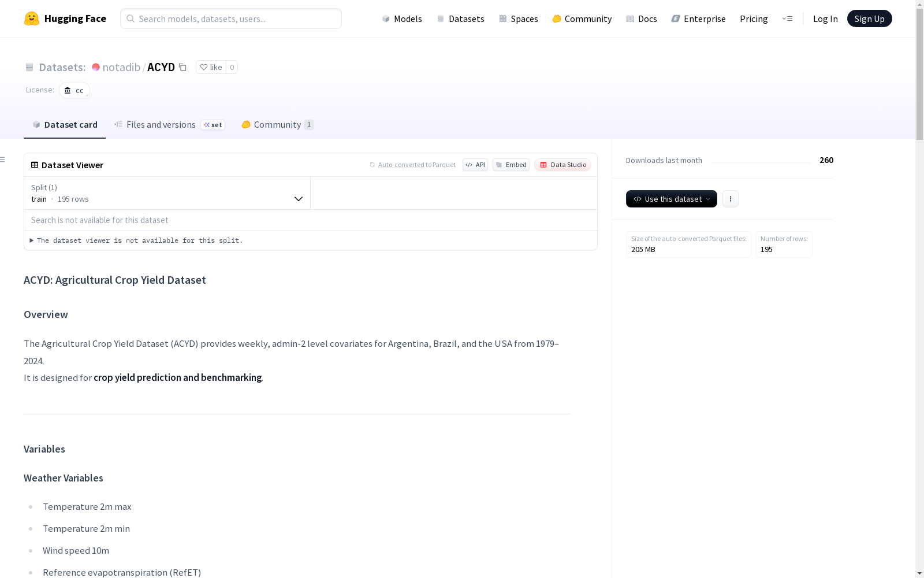Open table of contents sidebar icon
Screen dimensions: 924x578
[3, 160]
